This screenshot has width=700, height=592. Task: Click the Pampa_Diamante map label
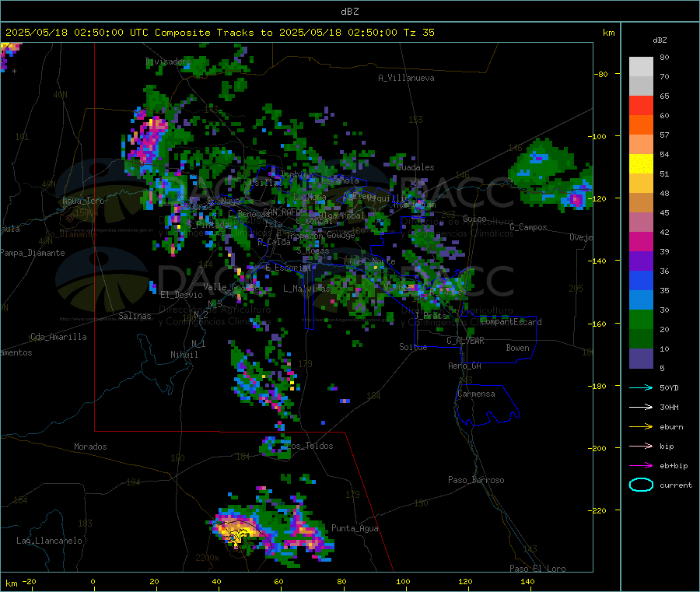[x=33, y=253]
